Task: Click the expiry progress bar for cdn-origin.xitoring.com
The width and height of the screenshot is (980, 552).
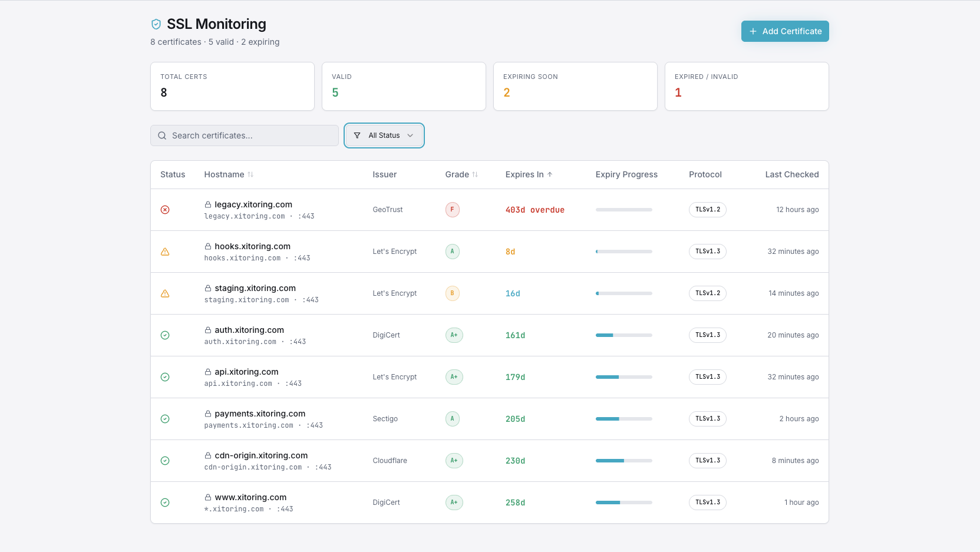Action: click(623, 461)
